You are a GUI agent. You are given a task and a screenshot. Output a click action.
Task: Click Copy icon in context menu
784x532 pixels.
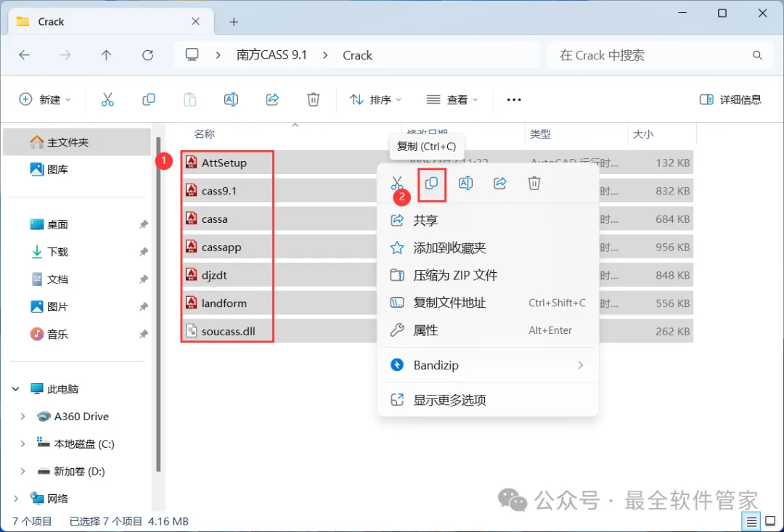(x=431, y=184)
